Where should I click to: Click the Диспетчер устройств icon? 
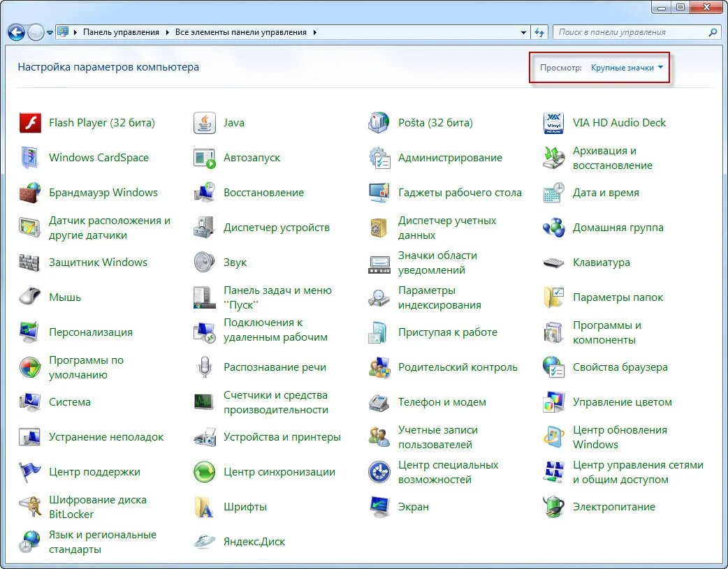click(x=205, y=228)
